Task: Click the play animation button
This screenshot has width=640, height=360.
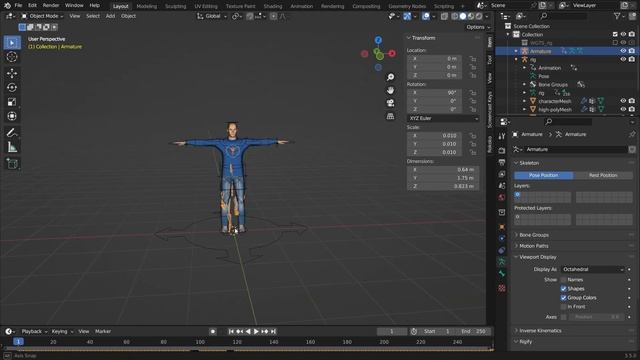Action: 256,331
